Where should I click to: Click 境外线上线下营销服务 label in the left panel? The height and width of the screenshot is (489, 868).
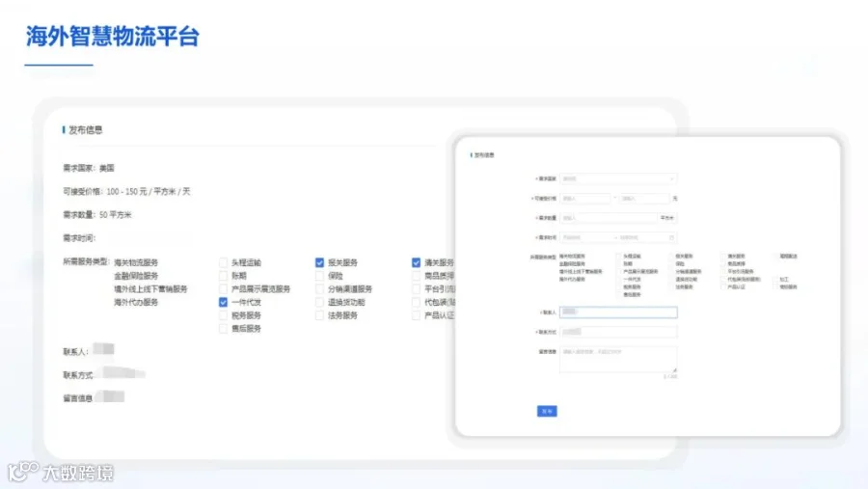click(150, 289)
